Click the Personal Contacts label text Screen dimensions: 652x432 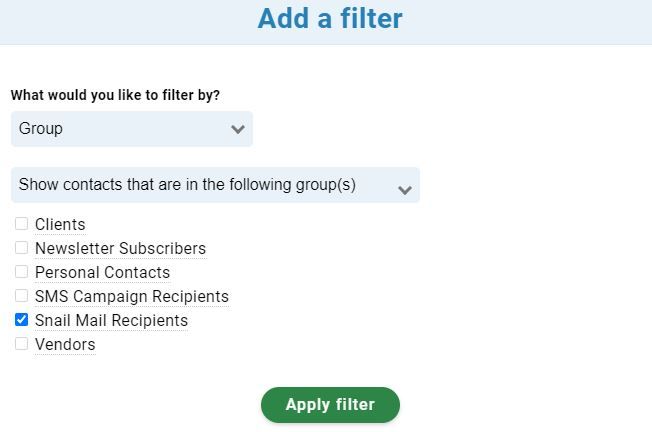pos(103,273)
